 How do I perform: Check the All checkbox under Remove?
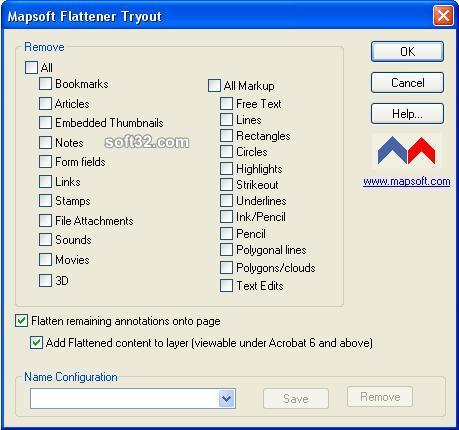(x=31, y=67)
